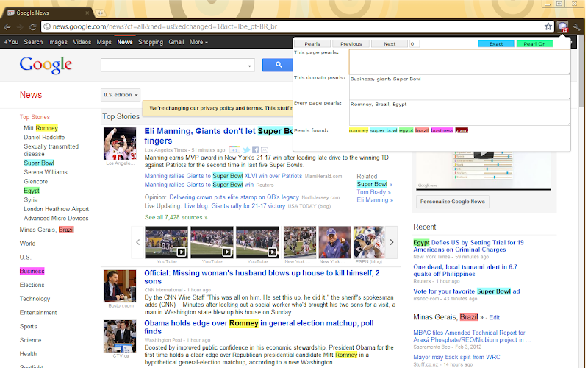Open a new tab with plus button
Image resolution: width=588 pixels, height=368 pixels.
pyautogui.click(x=100, y=13)
